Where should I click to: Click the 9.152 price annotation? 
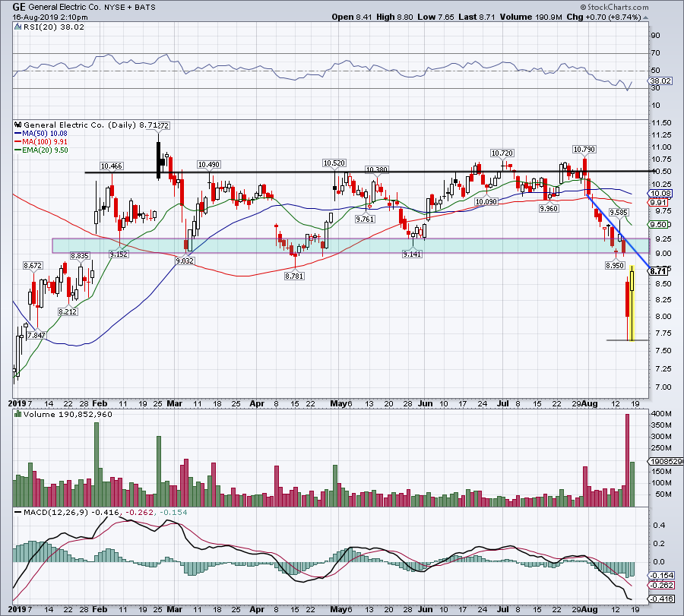click(119, 254)
